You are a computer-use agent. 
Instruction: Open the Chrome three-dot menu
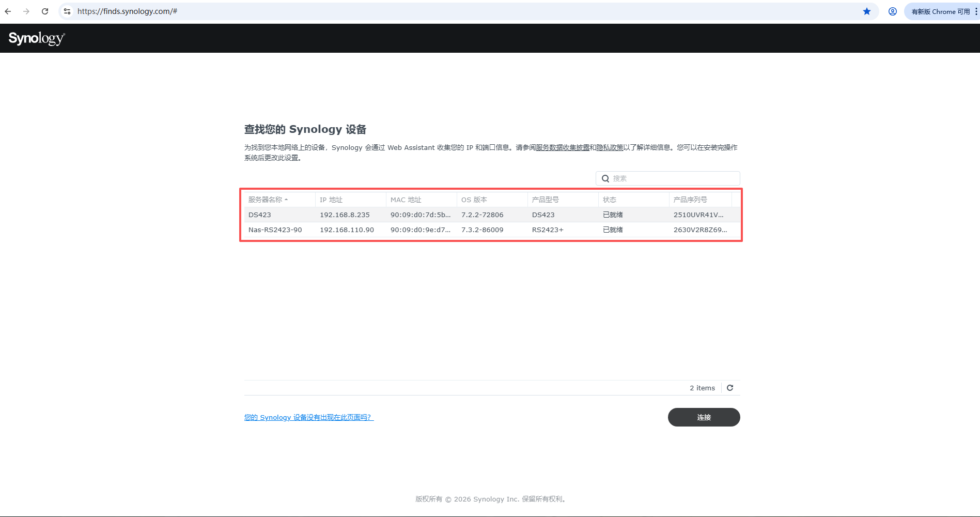pos(976,11)
